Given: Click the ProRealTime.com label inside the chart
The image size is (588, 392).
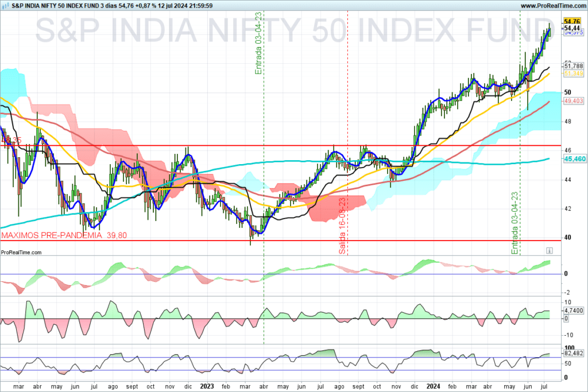Looking at the screenshot, I should tap(21, 252).
